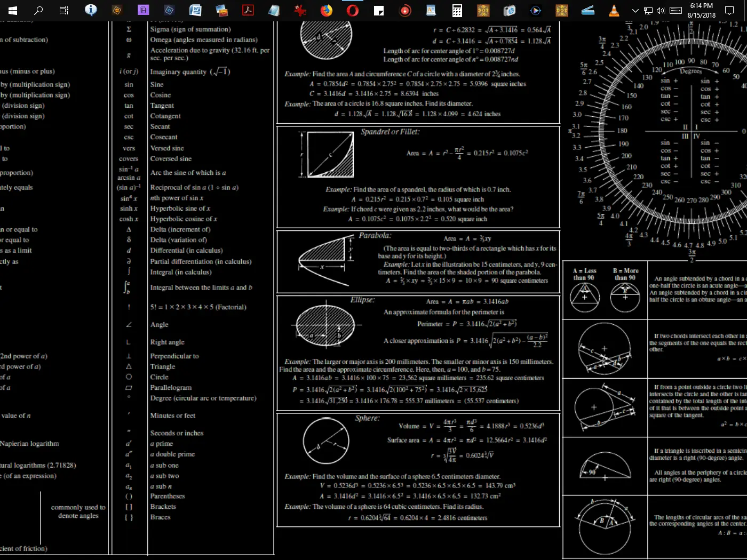
Task: Open the purple film strip app
Action: pos(143,11)
